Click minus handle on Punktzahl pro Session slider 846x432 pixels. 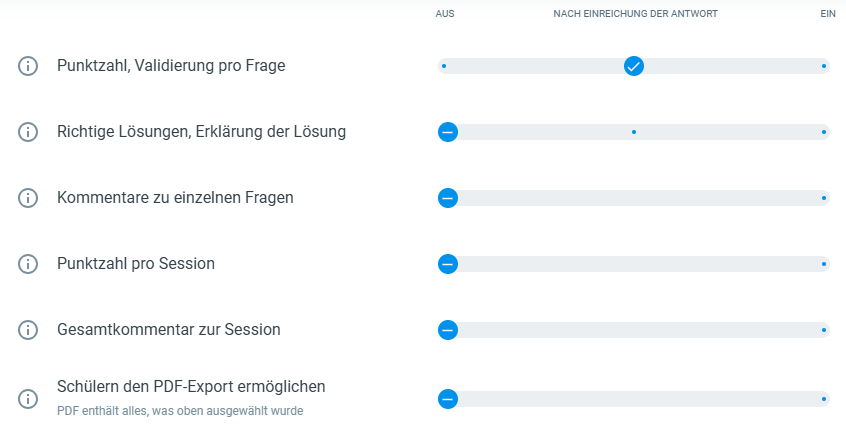[448, 264]
